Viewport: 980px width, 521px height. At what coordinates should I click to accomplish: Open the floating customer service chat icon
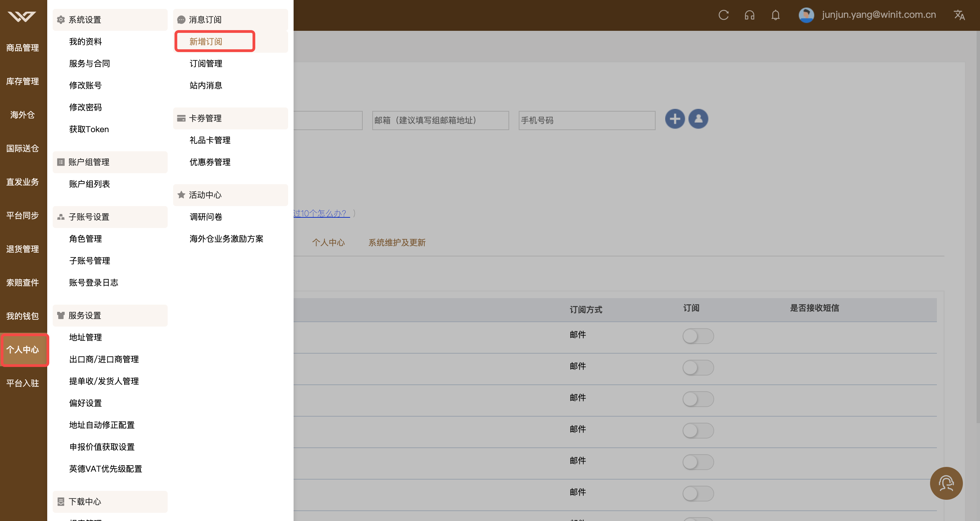[946, 483]
